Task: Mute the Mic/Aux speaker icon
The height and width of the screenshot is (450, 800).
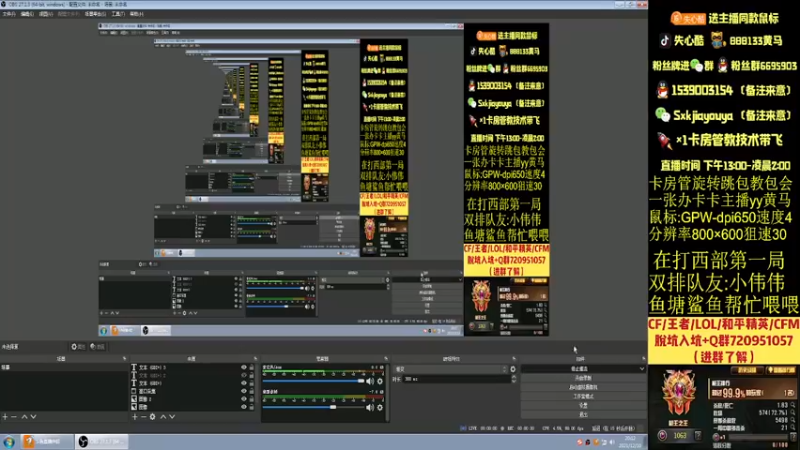Action: (370, 381)
